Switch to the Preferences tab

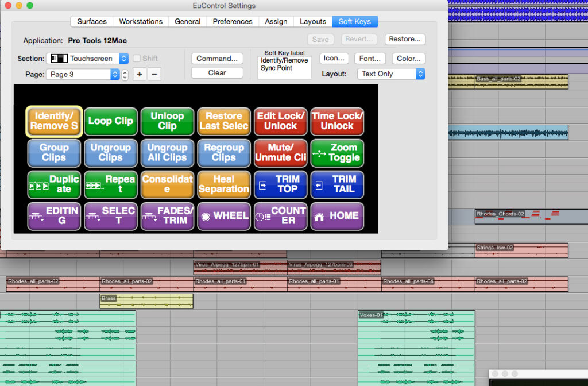pyautogui.click(x=233, y=22)
